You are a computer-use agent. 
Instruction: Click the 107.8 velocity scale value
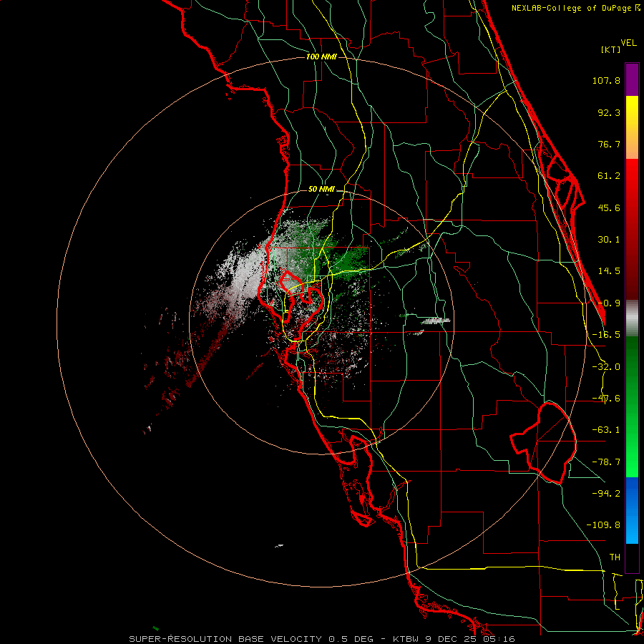pyautogui.click(x=606, y=80)
